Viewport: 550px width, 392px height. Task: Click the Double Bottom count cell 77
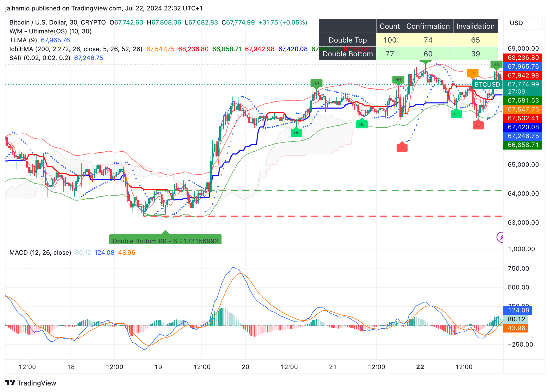(x=390, y=54)
